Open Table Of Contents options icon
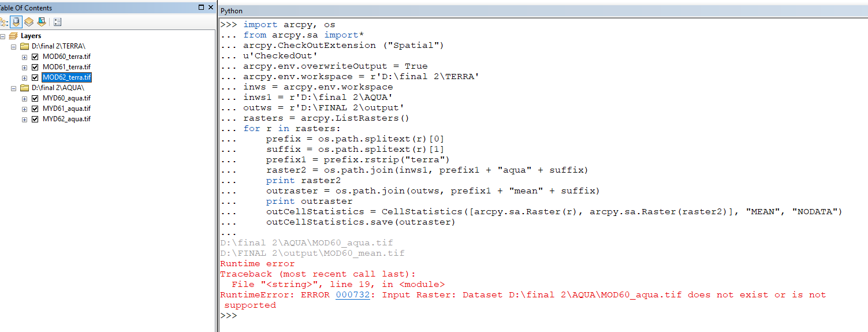 point(57,22)
